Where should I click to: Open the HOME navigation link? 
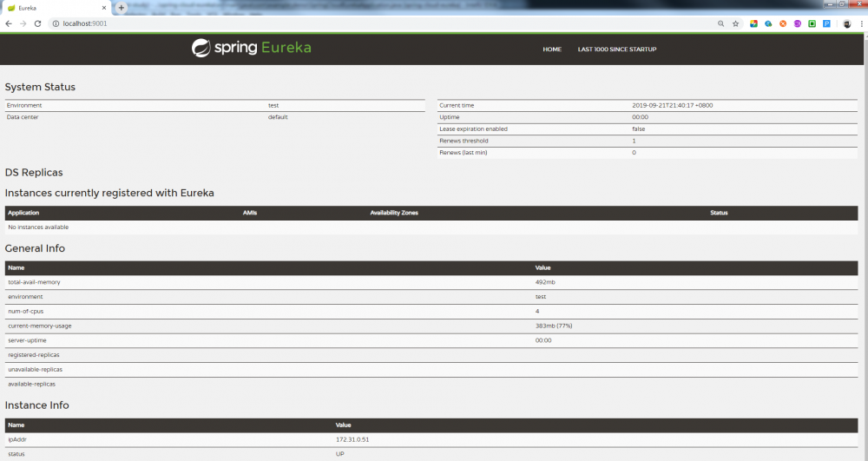(x=552, y=49)
